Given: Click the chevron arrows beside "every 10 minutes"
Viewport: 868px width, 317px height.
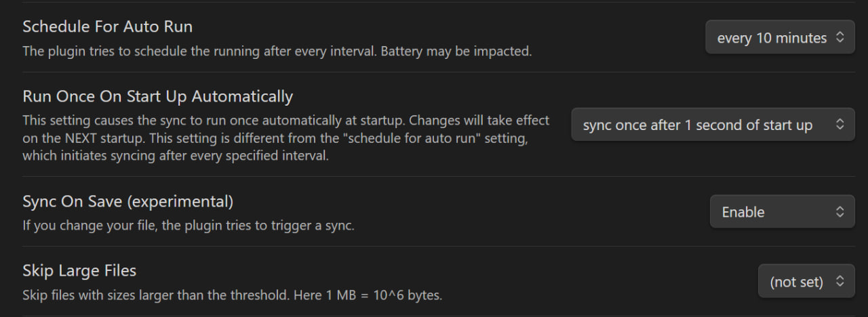Looking at the screenshot, I should point(840,39).
